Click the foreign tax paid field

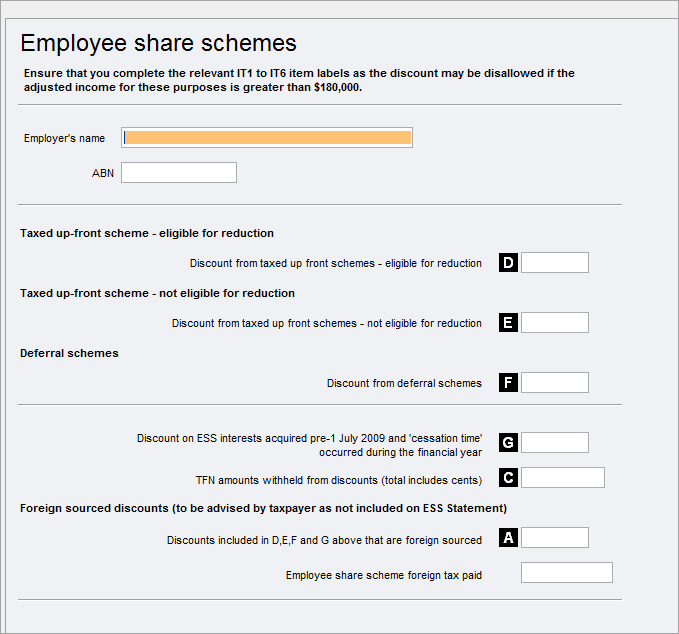[567, 573]
